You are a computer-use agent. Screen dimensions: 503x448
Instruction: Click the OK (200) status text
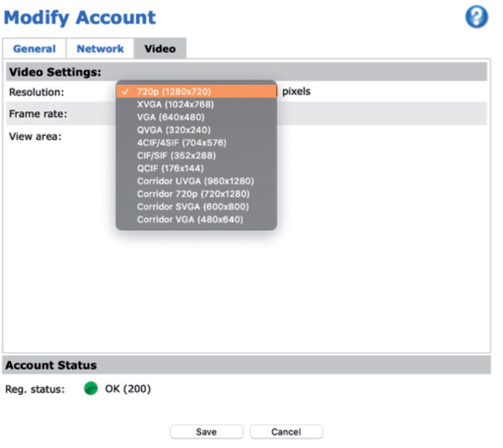128,389
